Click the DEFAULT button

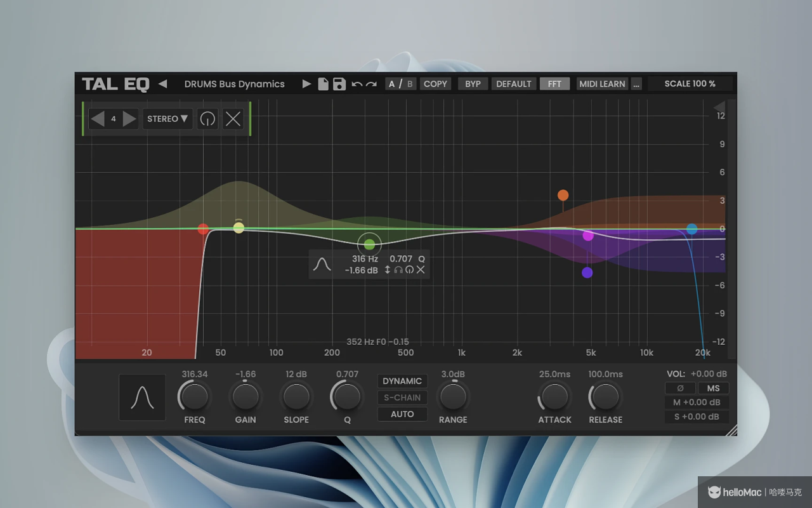click(x=514, y=84)
